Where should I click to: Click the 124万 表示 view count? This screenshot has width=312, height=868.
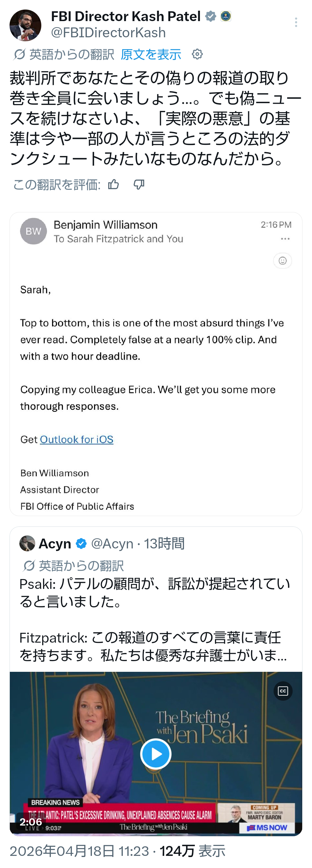point(192,851)
